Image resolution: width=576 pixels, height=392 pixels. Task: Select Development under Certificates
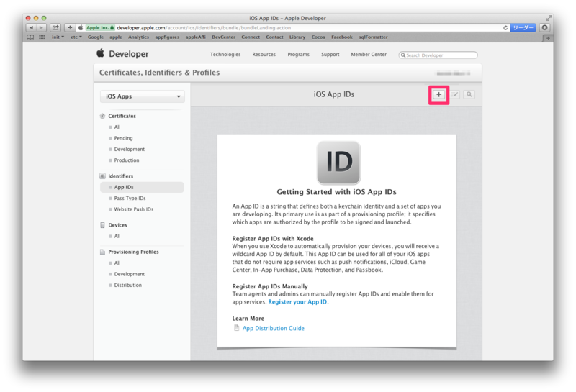pyautogui.click(x=130, y=149)
